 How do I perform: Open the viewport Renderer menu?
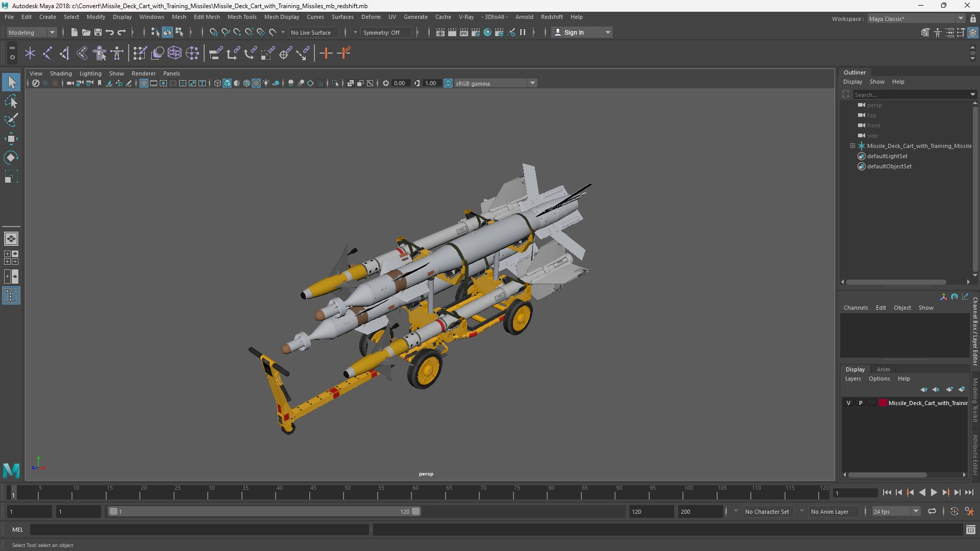point(143,73)
